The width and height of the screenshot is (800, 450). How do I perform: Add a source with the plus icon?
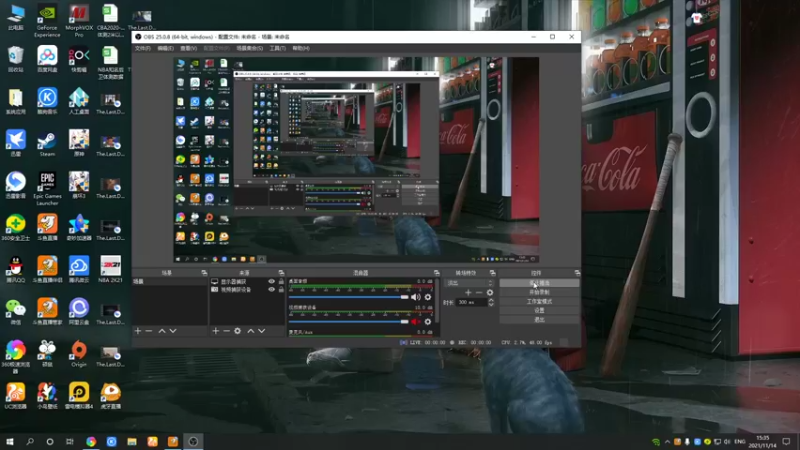coord(215,331)
